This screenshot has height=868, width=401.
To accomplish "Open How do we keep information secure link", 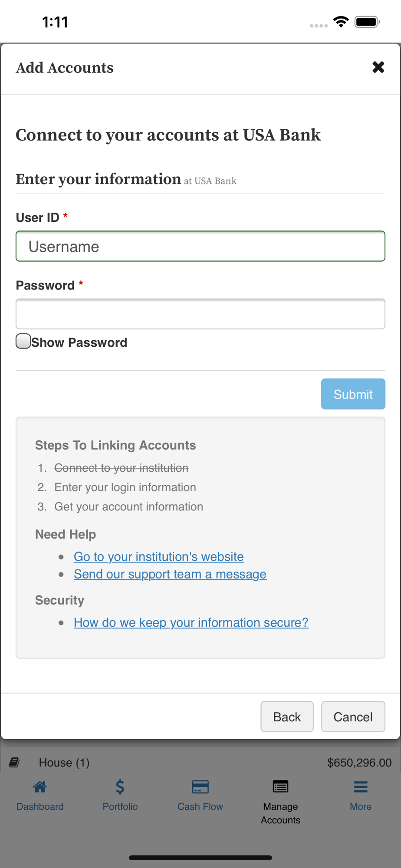I will pos(191,622).
